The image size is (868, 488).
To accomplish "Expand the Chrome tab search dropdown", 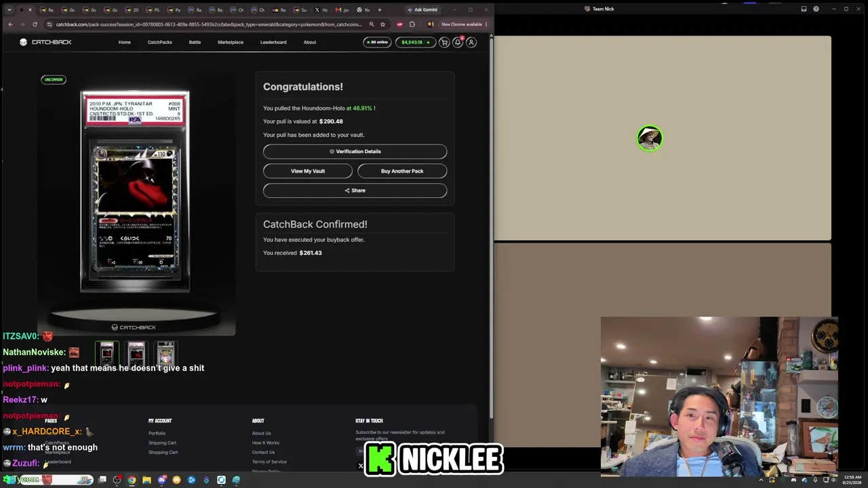I will click(9, 9).
